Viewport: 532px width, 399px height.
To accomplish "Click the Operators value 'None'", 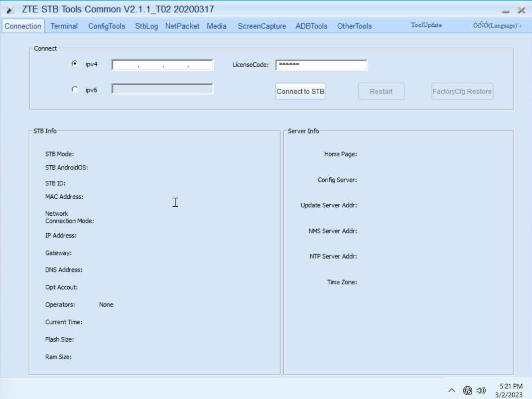I will point(106,305).
